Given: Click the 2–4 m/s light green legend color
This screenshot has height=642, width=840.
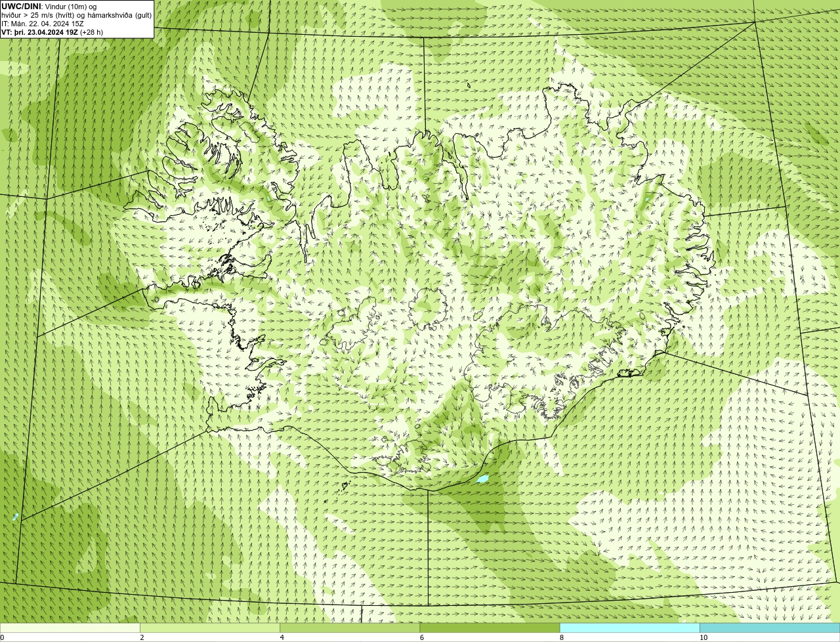Looking at the screenshot, I should 210,628.
